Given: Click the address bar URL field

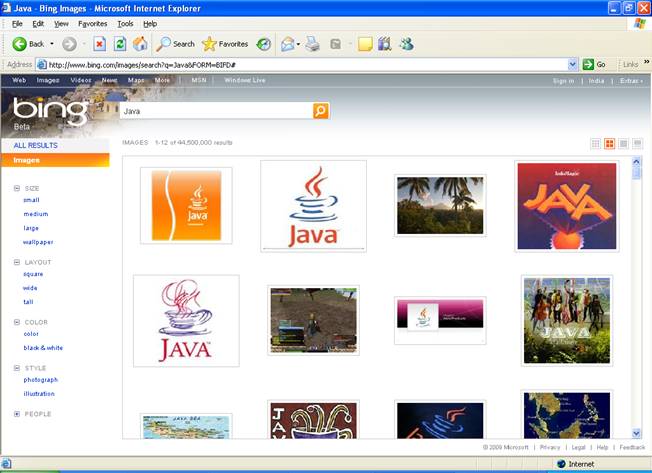Looking at the screenshot, I should [x=307, y=64].
